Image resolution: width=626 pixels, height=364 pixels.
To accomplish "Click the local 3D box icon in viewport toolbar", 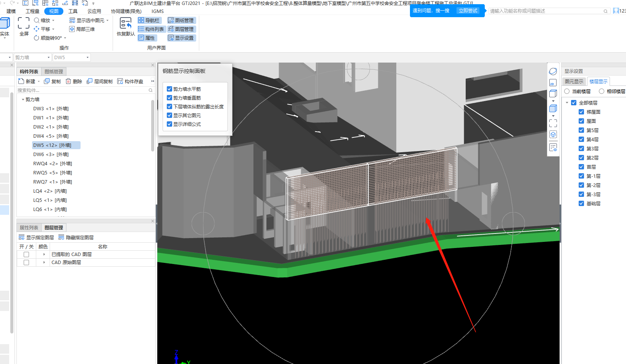I will click(553, 134).
